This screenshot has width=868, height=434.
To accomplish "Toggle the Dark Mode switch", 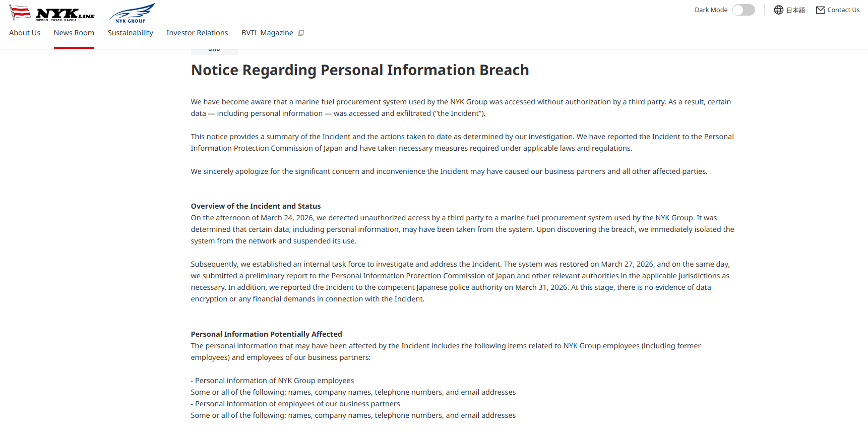I will pos(743,10).
